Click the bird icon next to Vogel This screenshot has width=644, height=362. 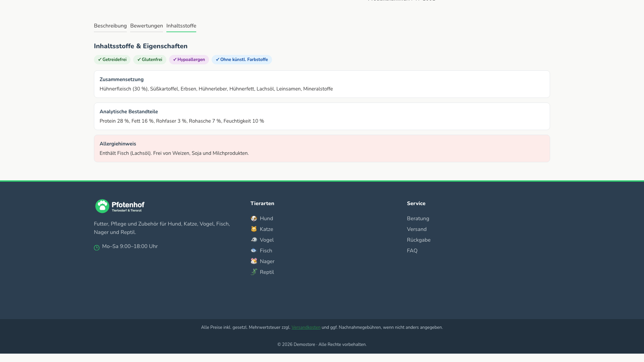coord(254,240)
